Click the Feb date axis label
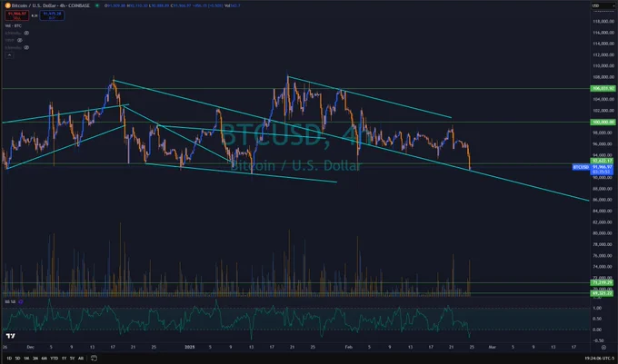The image size is (618, 364). (x=348, y=347)
